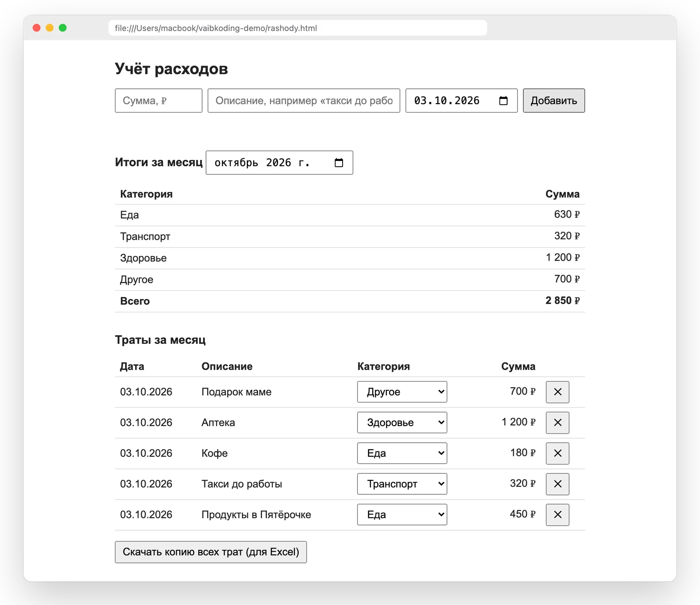Expand the Здоровье category dropdown
This screenshot has height=605, width=700.
[x=402, y=423]
